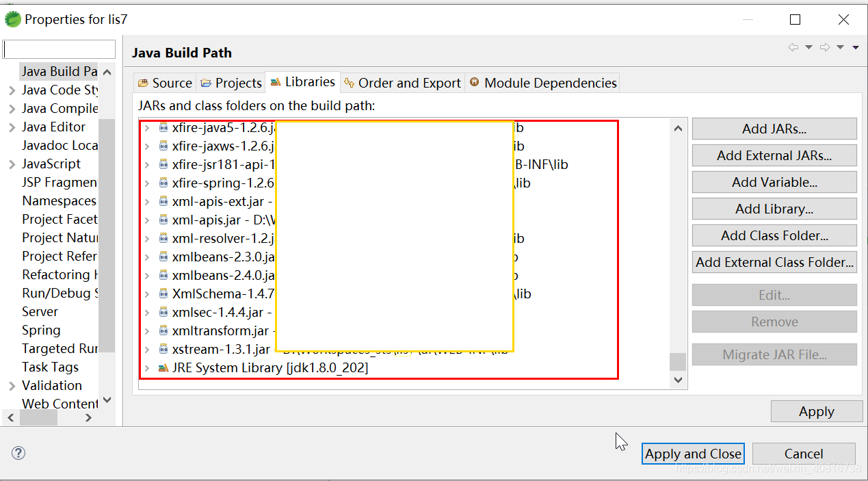Viewport: 868px width, 481px height.
Task: Click the Add Variable... button
Action: tap(774, 182)
